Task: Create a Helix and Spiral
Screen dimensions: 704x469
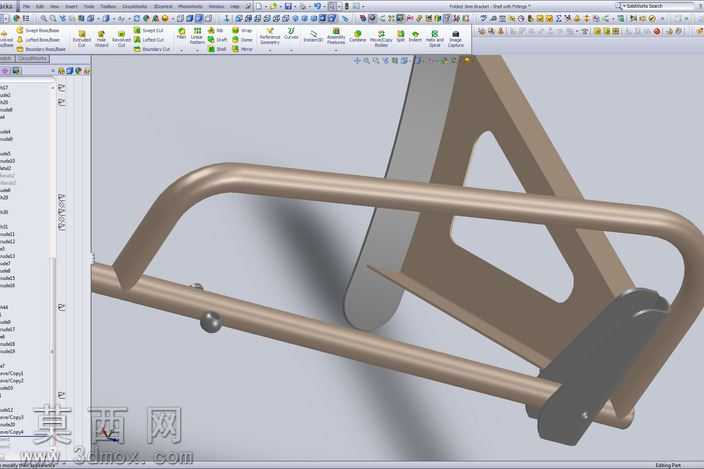Action: tap(435, 39)
